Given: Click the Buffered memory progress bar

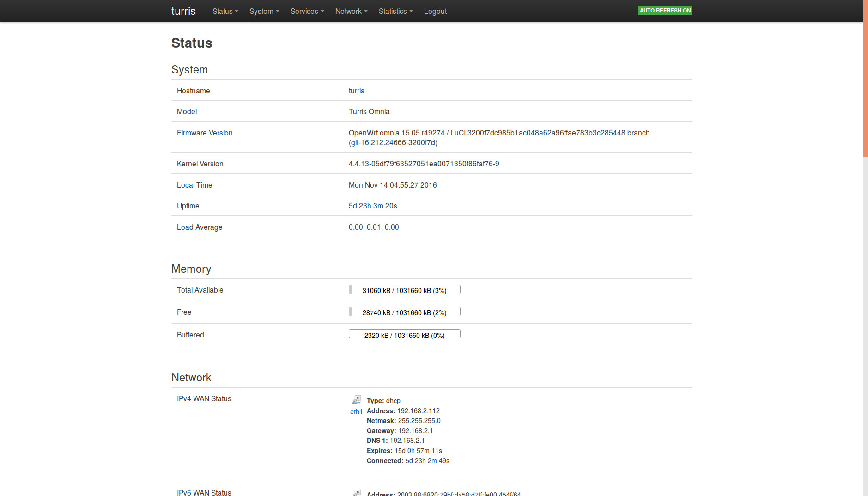Looking at the screenshot, I should [x=404, y=334].
